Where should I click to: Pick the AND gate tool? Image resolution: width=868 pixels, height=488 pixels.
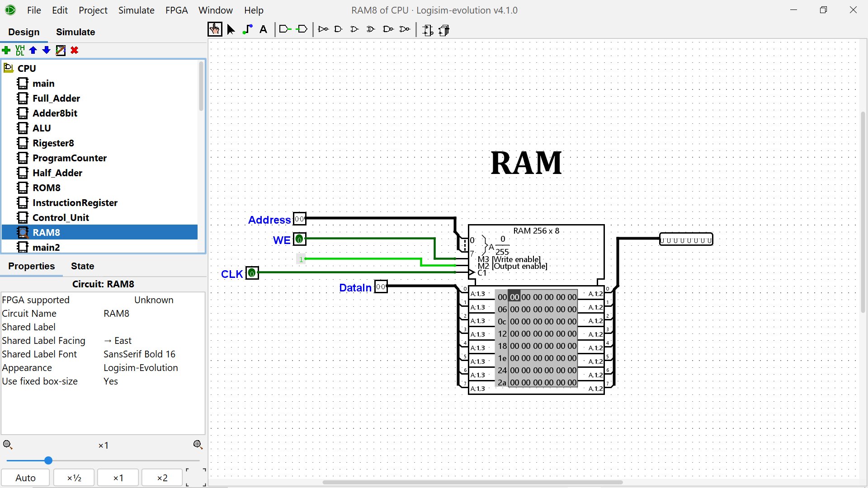click(x=338, y=29)
